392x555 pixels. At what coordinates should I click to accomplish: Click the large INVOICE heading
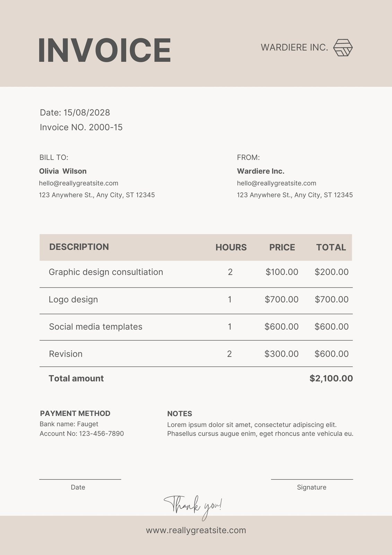[104, 51]
